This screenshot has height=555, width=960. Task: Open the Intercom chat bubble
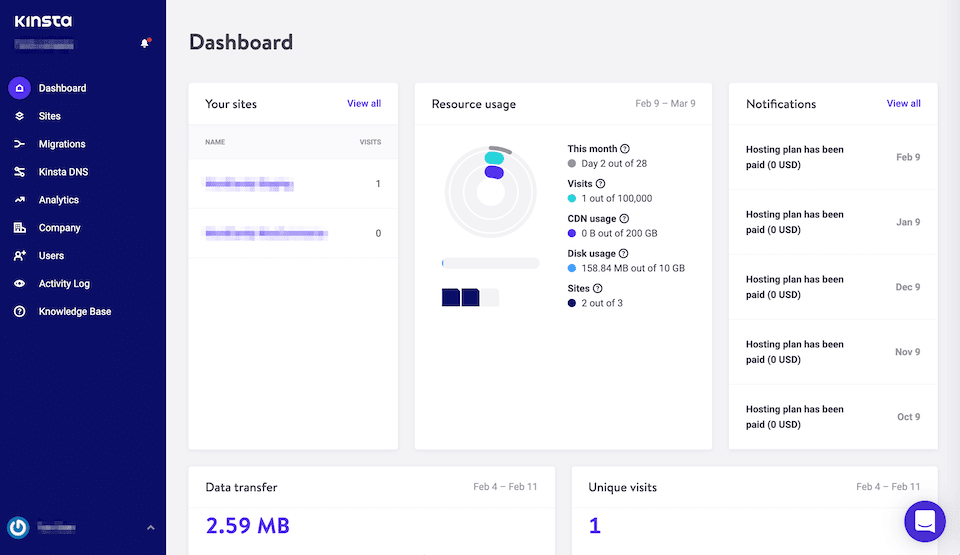point(924,521)
